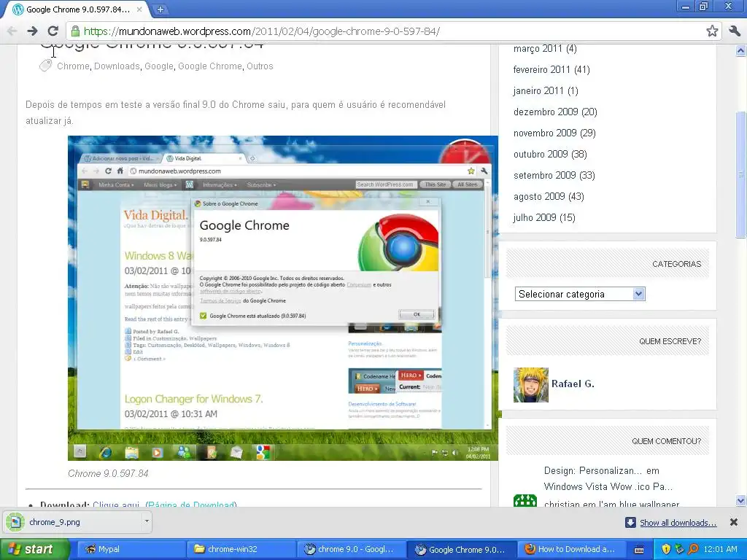This screenshot has height=560, width=747.
Task: Switch to 'chrome 9.0 - Googl...' taskbar window
Action: (x=352, y=549)
